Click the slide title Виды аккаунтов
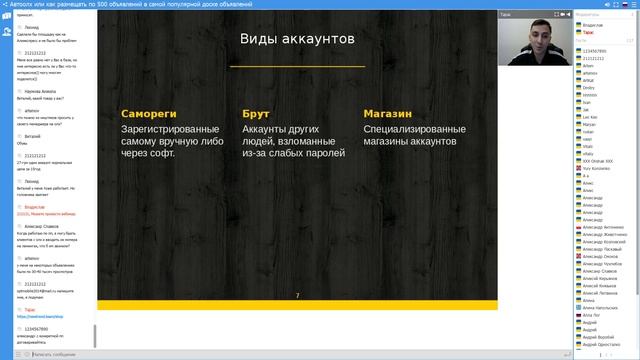The height and width of the screenshot is (360, 640). 297,39
